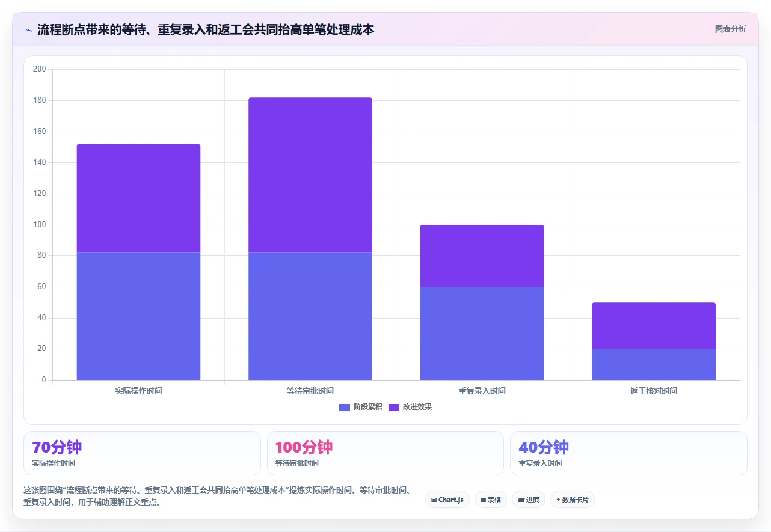Click the 60 y-axis value
Viewport: 771px width, 532px height.
click(41, 287)
